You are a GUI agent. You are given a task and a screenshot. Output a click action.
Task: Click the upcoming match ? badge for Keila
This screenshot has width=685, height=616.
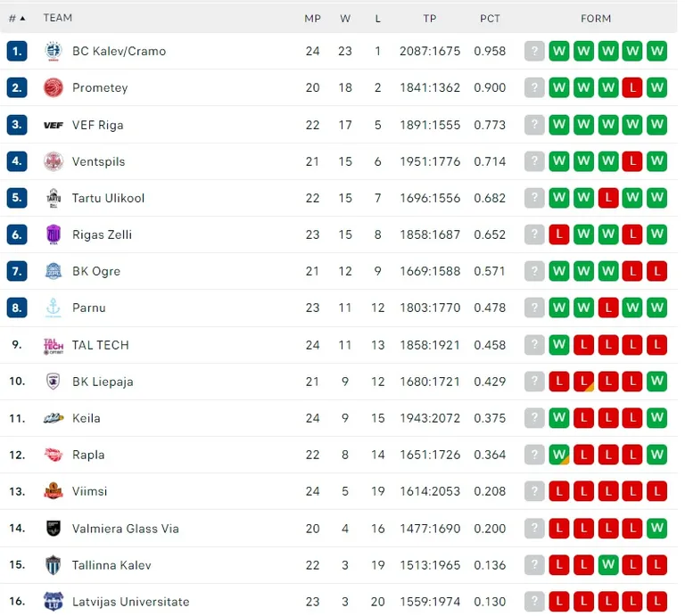(534, 418)
